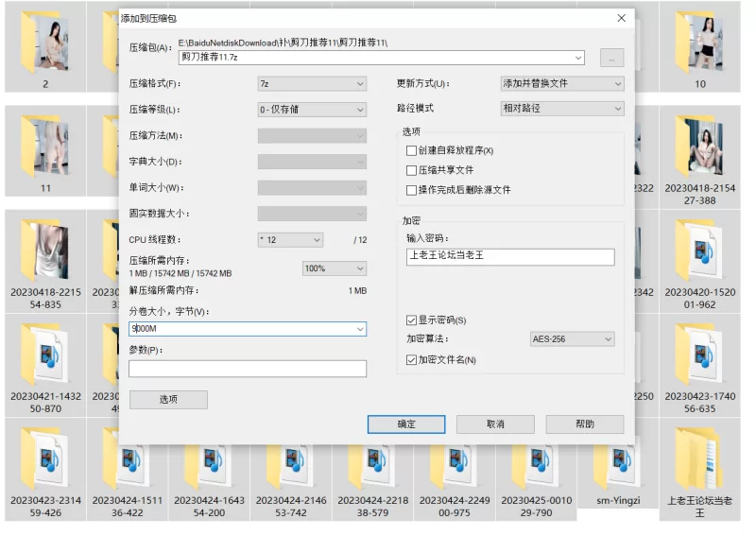Browse archive path with ... button
The width and height of the screenshot is (756, 536).
click(611, 58)
